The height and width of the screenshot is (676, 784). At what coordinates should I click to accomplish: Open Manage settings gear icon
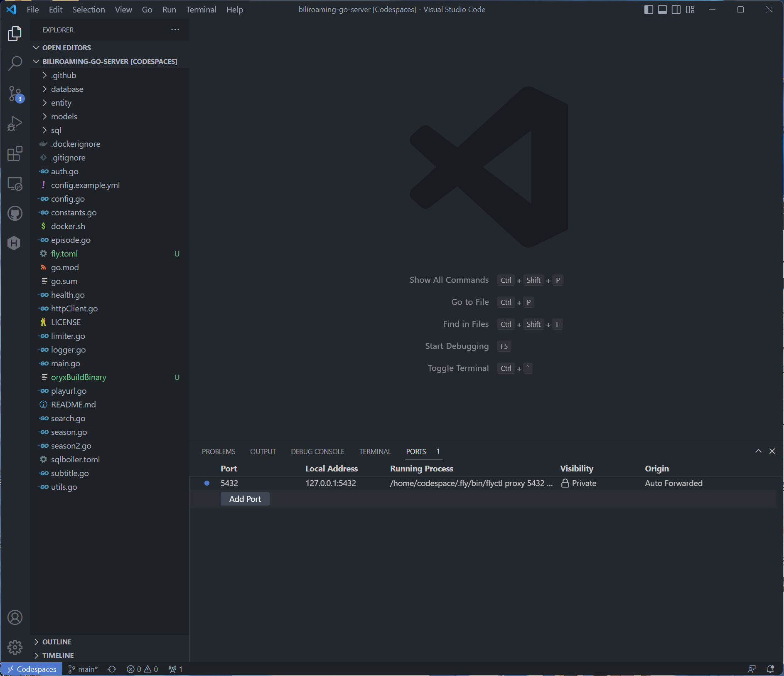click(x=15, y=647)
